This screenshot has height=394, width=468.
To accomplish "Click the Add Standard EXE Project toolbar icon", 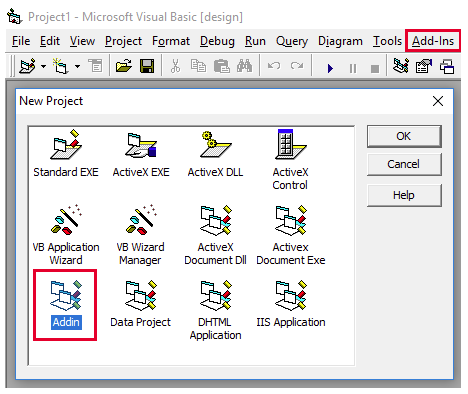I will tap(27, 66).
